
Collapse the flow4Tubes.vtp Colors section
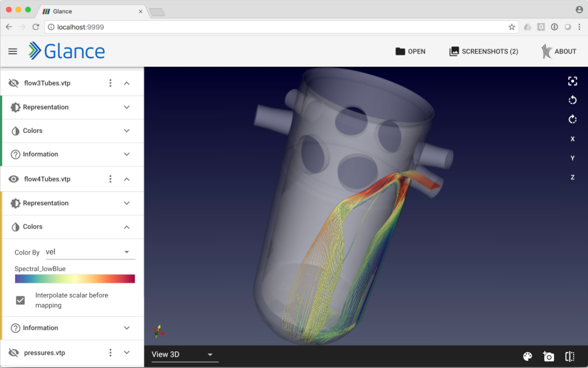click(x=126, y=227)
